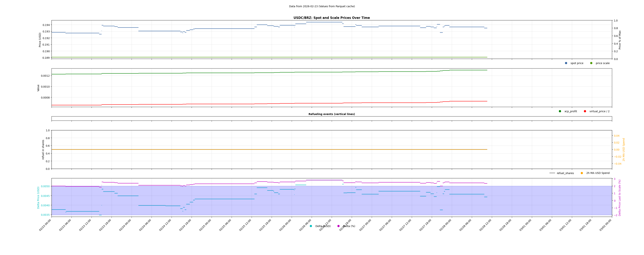Click the green price scale legend marker
Viewport: 644px width, 255px height.
click(x=591, y=63)
